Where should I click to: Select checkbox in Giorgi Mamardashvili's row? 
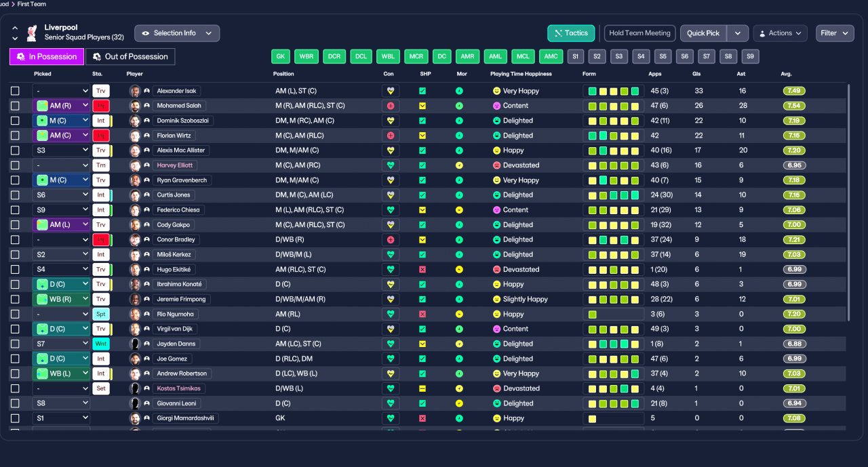pos(15,419)
